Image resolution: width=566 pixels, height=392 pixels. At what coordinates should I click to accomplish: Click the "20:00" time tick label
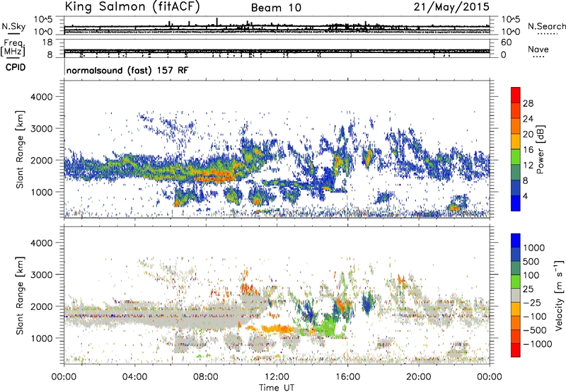click(418, 377)
